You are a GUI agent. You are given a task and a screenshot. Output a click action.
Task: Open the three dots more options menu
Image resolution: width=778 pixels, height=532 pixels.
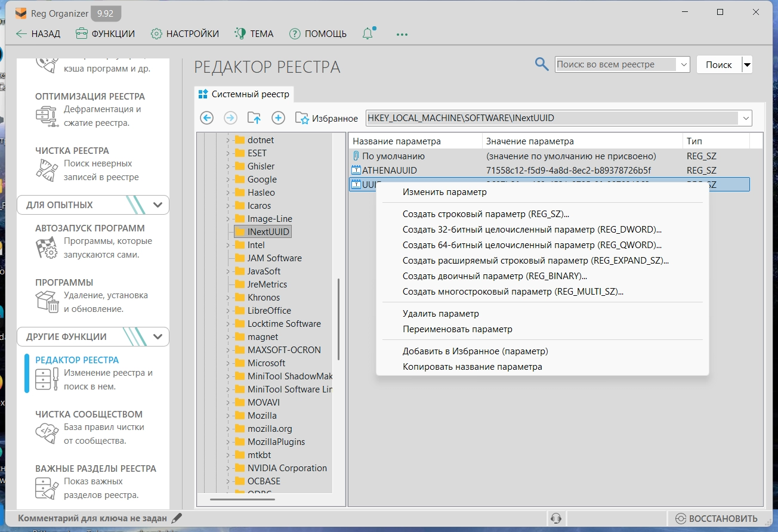pos(402,34)
